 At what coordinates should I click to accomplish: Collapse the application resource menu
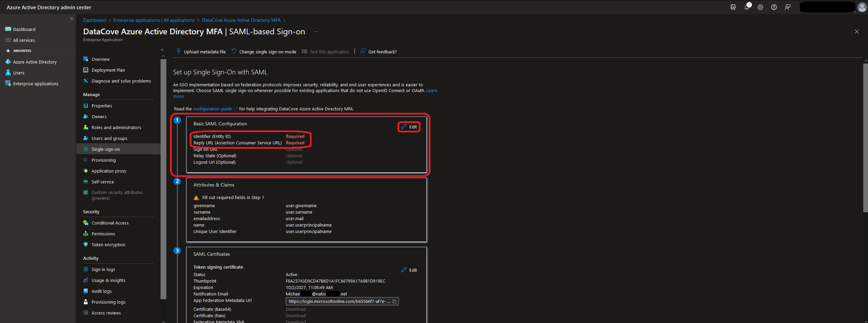pos(162,50)
